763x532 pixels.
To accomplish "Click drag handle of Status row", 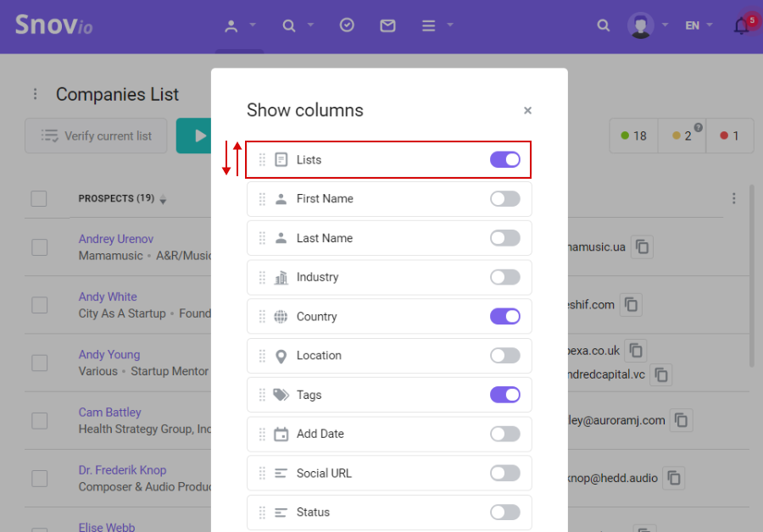I will click(x=262, y=513).
